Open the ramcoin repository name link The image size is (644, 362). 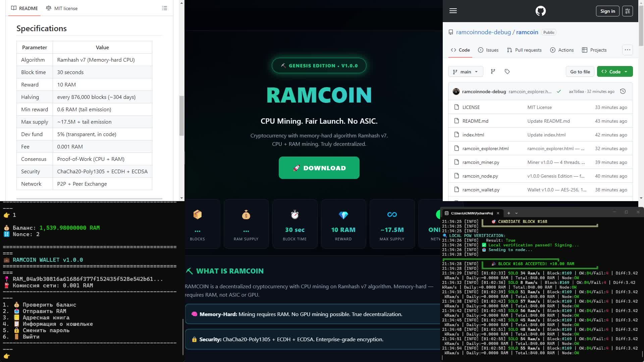(527, 32)
